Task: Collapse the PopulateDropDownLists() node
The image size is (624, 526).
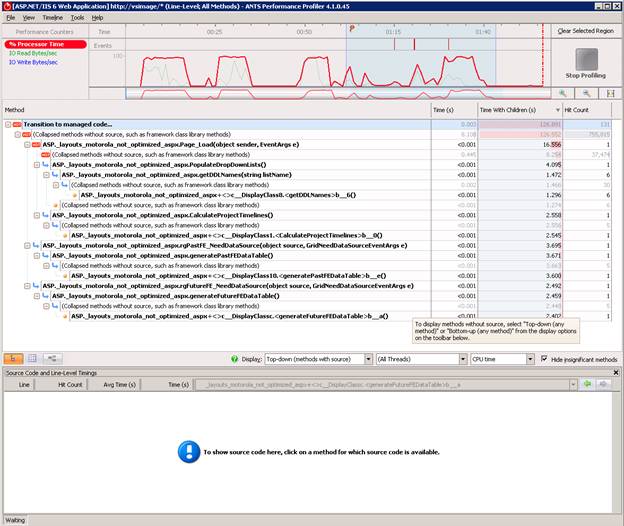Action: (x=37, y=165)
